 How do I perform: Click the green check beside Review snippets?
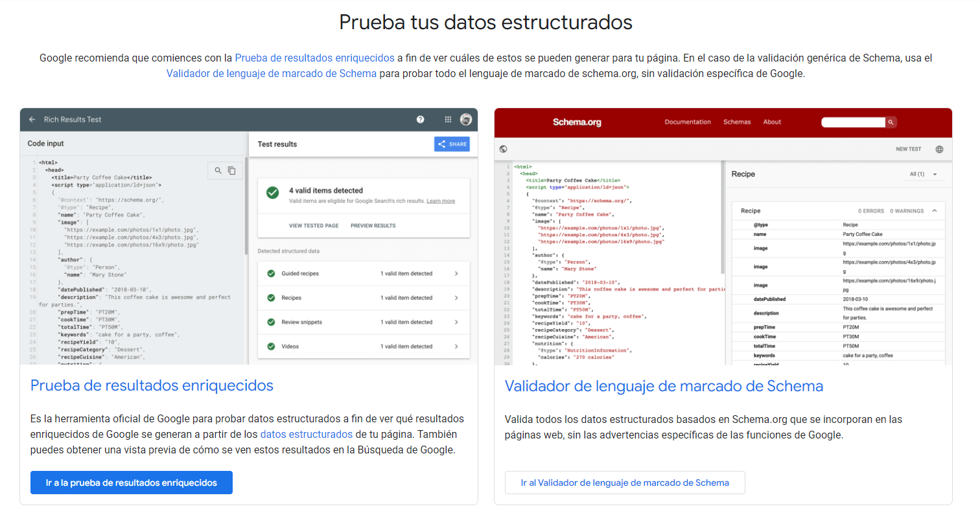271,322
